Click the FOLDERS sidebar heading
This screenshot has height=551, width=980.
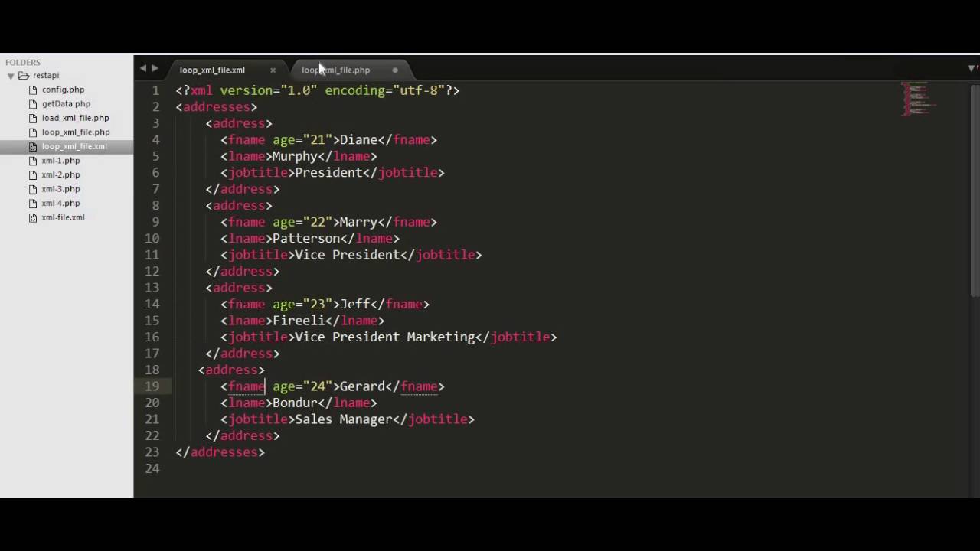pos(23,63)
